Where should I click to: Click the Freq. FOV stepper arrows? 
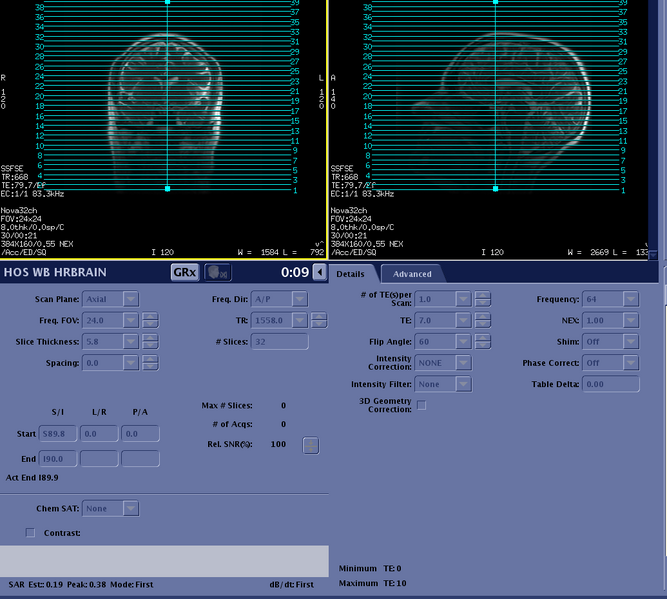coord(150,320)
